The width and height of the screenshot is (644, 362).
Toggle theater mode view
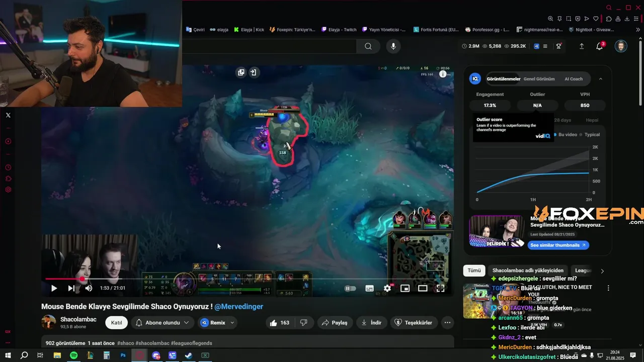423,288
